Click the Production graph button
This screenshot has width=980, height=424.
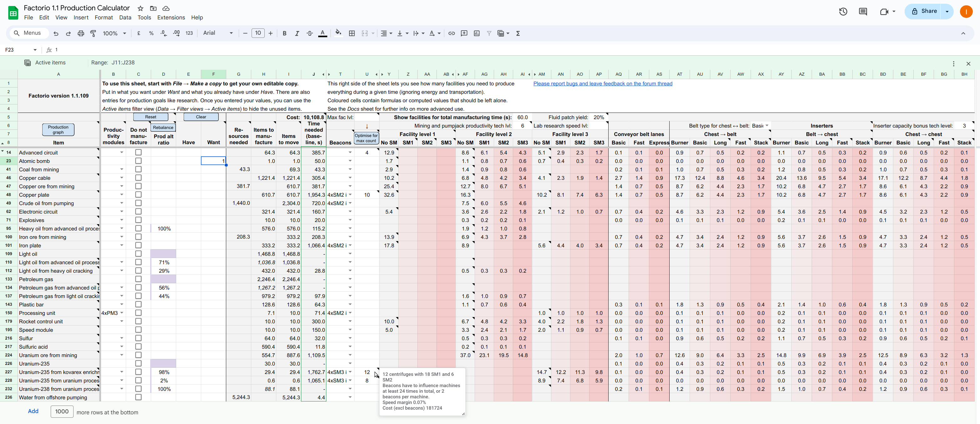pyautogui.click(x=58, y=130)
